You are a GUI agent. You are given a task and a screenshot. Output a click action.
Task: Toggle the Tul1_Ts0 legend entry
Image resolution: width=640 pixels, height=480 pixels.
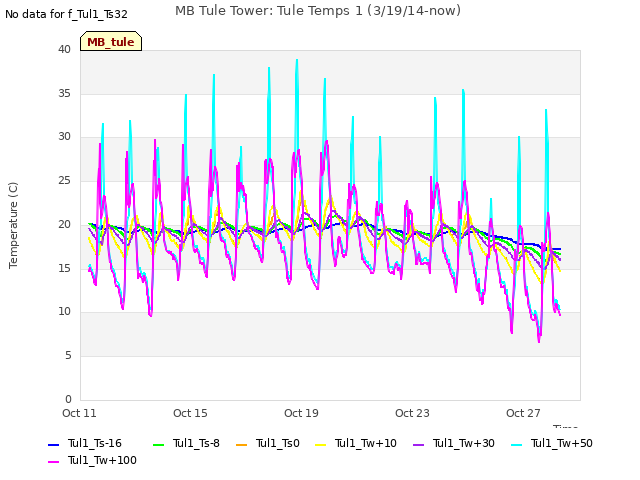click(268, 443)
